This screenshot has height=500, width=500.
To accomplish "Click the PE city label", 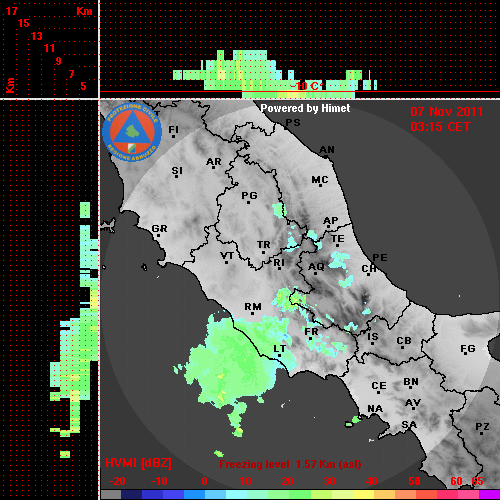I will coord(380,257).
